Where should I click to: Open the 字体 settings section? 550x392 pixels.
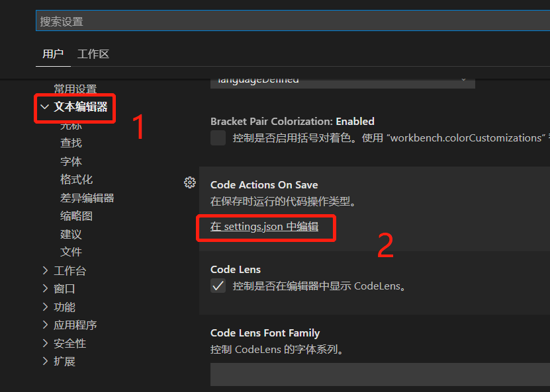[x=71, y=161]
